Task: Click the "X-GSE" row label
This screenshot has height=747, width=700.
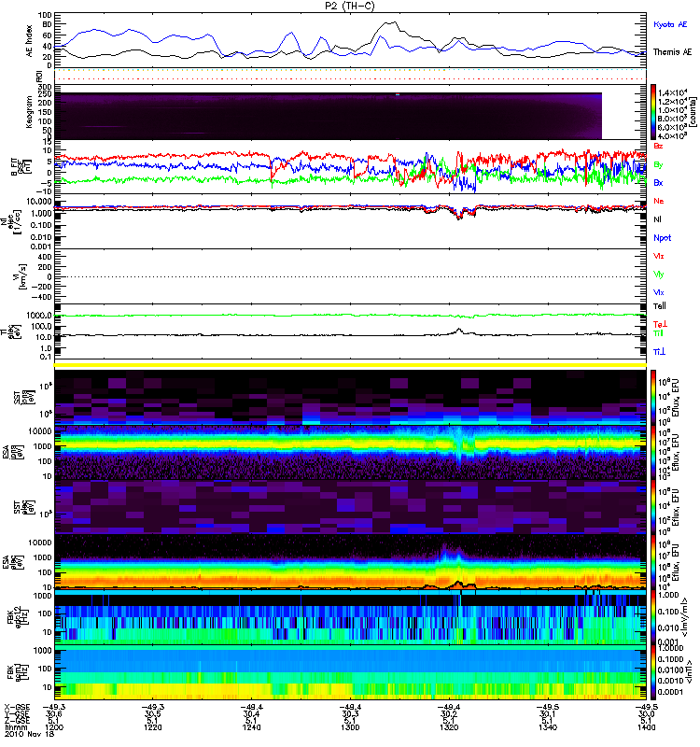Action: (17, 708)
